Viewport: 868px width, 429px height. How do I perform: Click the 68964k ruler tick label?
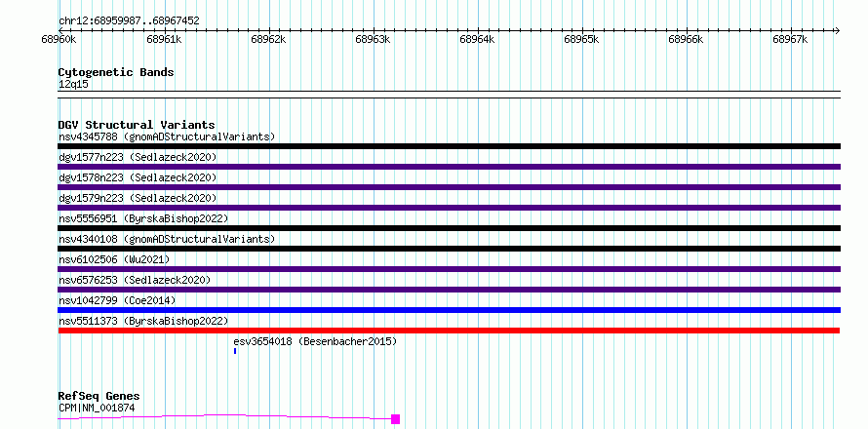pos(477,39)
